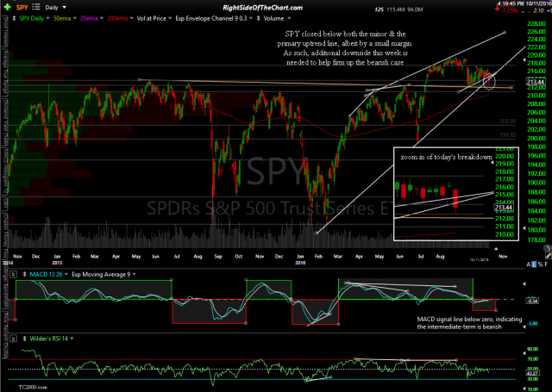
Task: Click the 213.44 current price label
Action: (x=536, y=82)
